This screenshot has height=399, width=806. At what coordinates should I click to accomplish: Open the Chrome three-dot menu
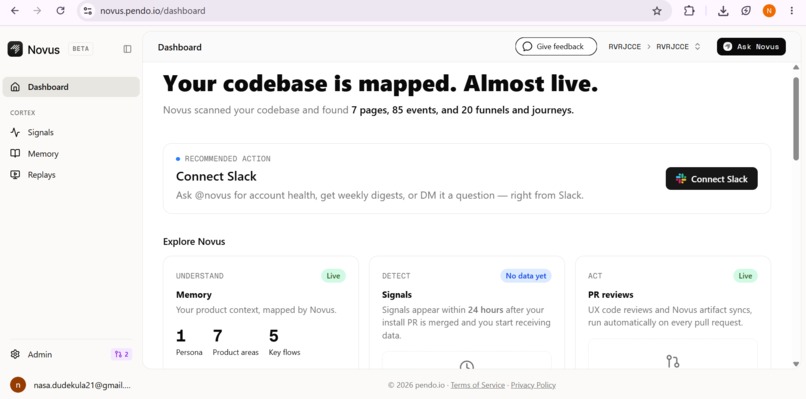791,11
